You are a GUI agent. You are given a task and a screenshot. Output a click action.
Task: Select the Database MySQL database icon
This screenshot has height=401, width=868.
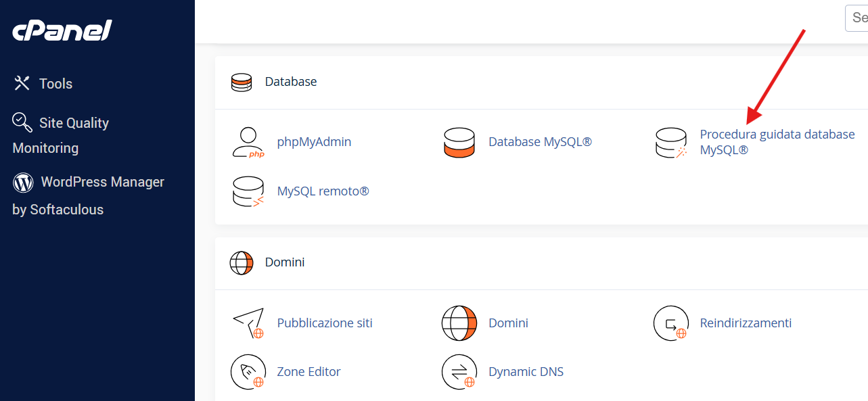point(459,142)
